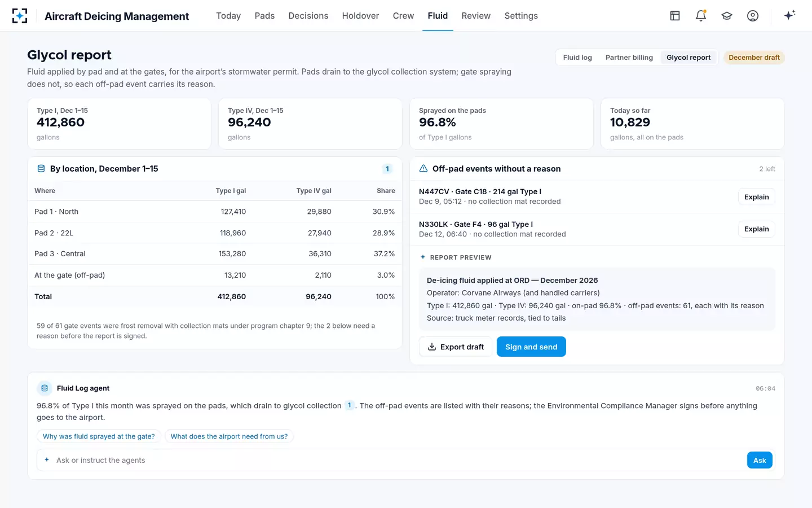Select the Pad 1 · North row
This screenshot has height=508, width=812.
(x=215, y=212)
